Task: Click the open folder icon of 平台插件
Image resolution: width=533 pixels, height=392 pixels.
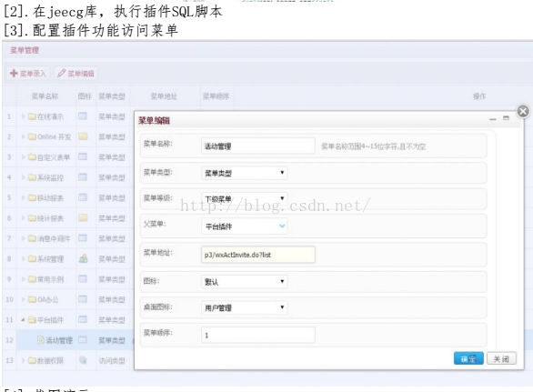Action: [x=32, y=320]
